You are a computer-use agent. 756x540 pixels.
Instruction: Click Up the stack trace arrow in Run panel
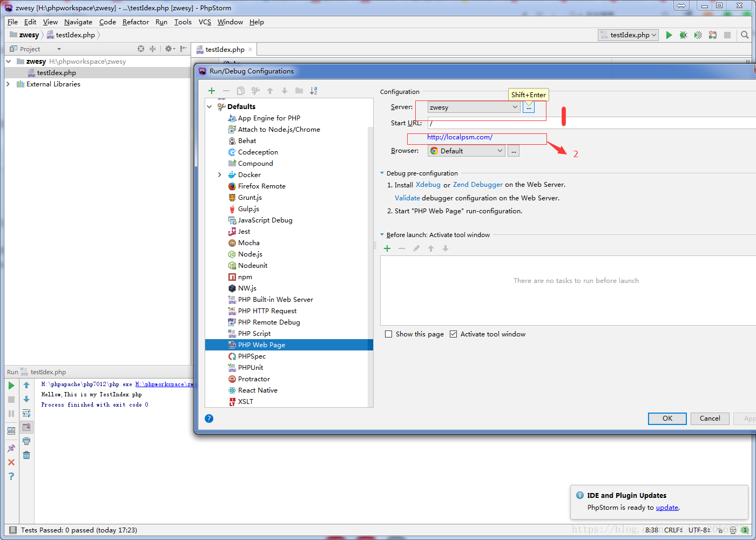[x=26, y=386]
